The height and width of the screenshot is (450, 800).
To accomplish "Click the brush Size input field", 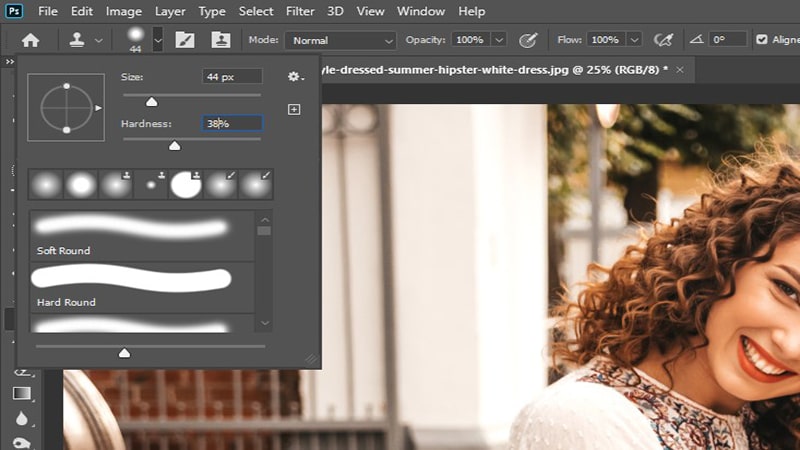I will point(232,76).
